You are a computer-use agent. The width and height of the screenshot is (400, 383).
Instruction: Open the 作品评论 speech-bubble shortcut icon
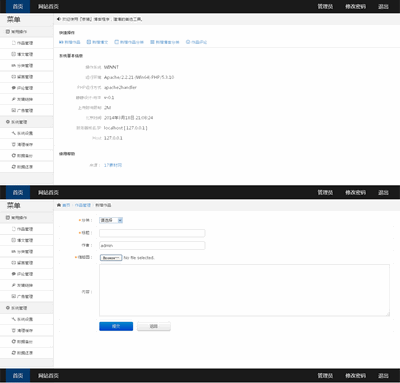click(x=188, y=42)
